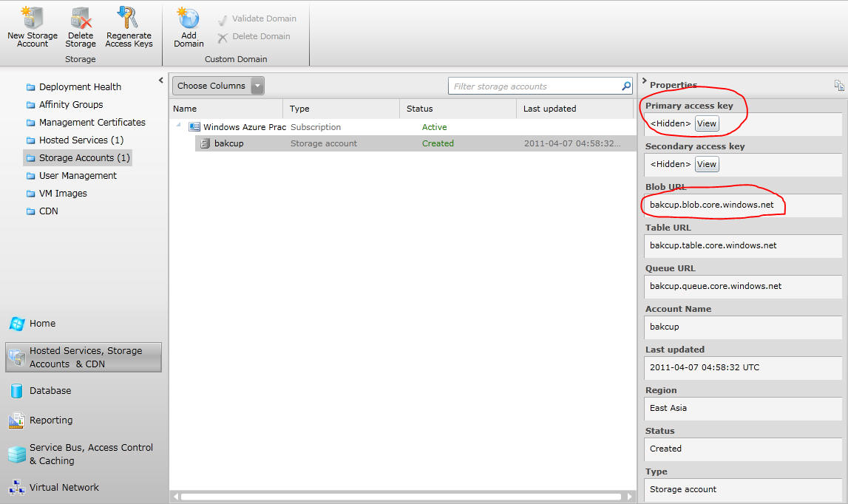Click the Virtual Network icon
The height and width of the screenshot is (504, 848).
[17, 487]
